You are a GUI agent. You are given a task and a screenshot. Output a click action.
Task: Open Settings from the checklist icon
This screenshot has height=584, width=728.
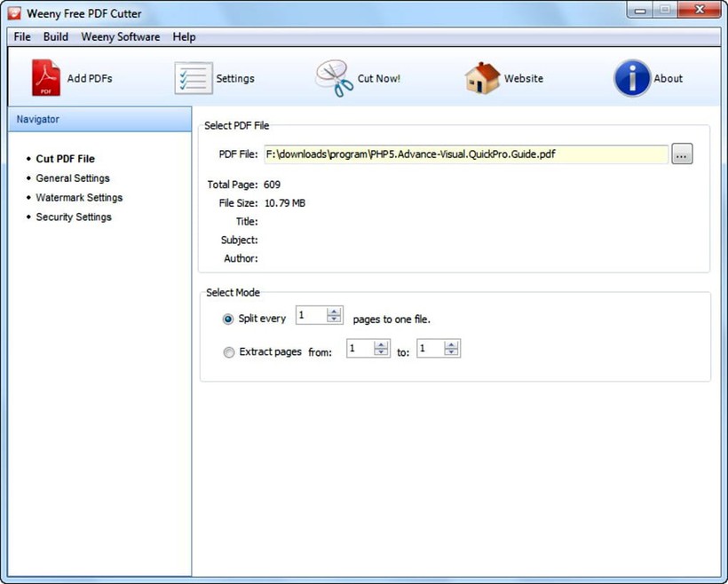193,78
